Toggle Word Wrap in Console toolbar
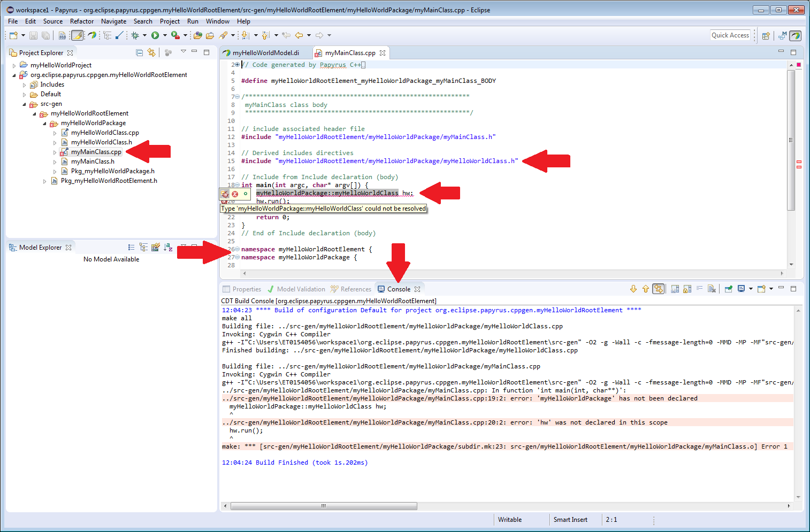 tap(699, 289)
